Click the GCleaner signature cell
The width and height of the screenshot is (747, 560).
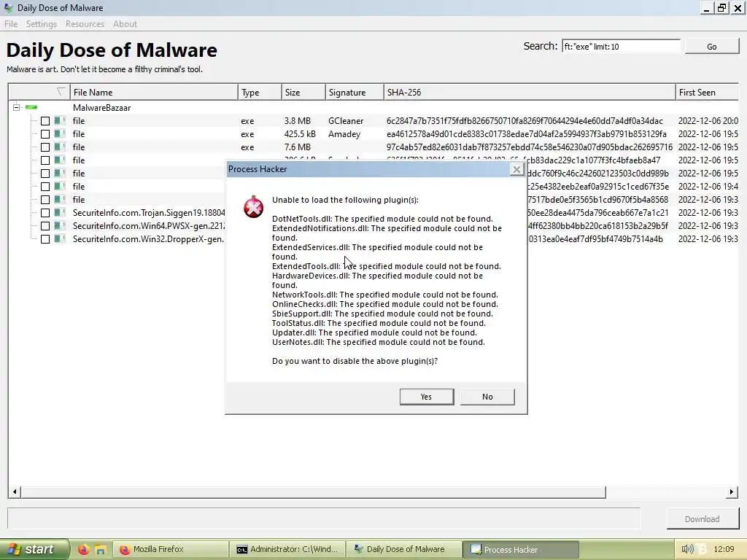point(346,121)
